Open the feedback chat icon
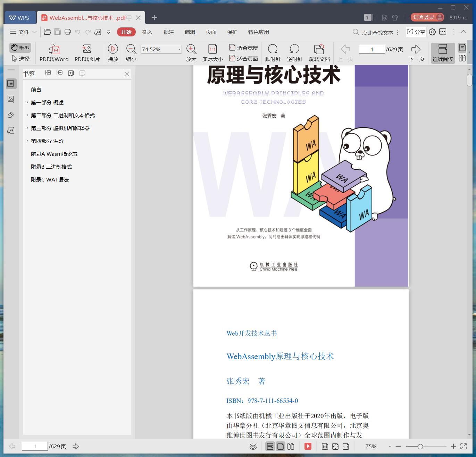The height and width of the screenshot is (457, 476). pyautogui.click(x=443, y=32)
